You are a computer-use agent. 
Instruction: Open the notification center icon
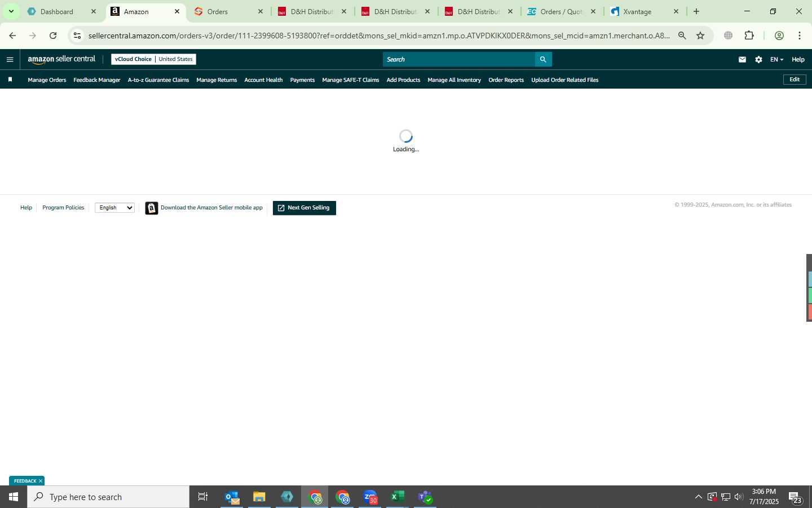[x=795, y=497]
